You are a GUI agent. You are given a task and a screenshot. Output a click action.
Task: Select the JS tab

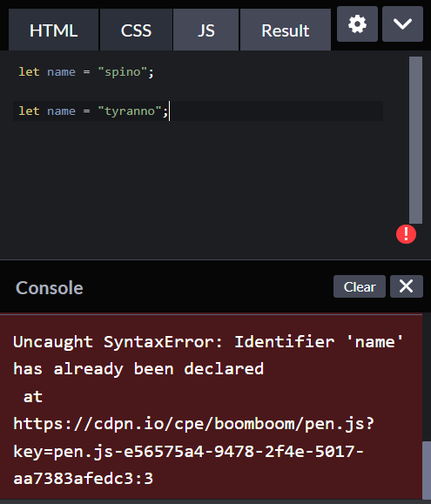coord(206,30)
